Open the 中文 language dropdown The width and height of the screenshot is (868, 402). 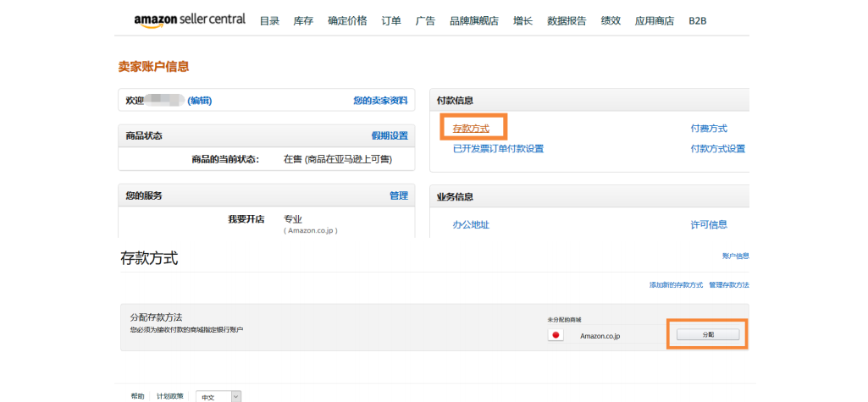click(218, 396)
